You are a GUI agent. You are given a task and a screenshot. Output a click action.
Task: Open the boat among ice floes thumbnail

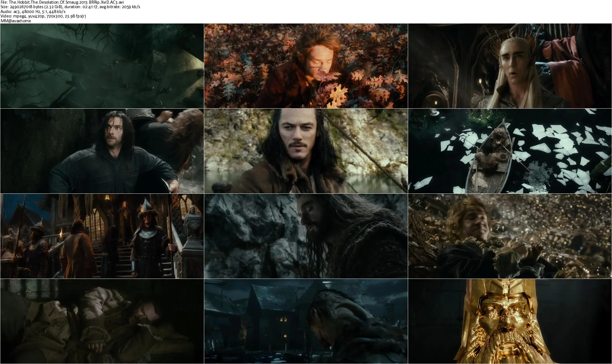pos(510,151)
